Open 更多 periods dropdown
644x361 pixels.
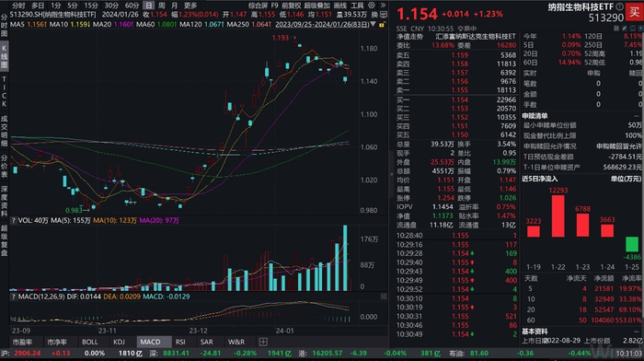pos(190,6)
